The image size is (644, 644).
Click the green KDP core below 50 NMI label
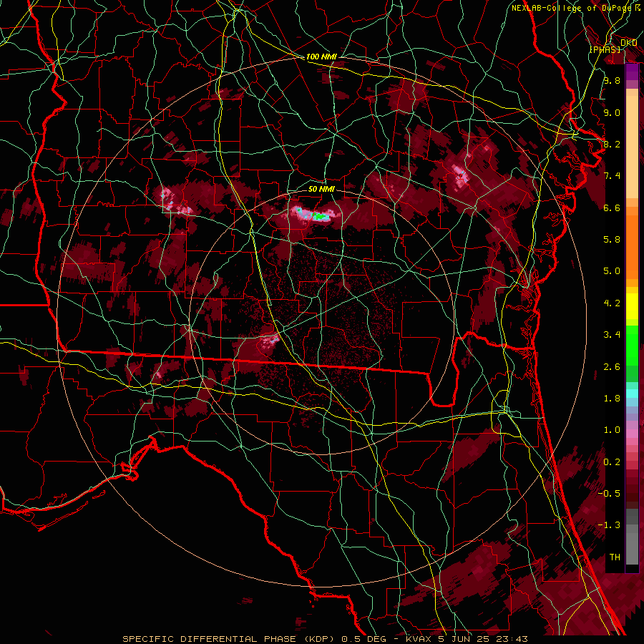tap(319, 215)
